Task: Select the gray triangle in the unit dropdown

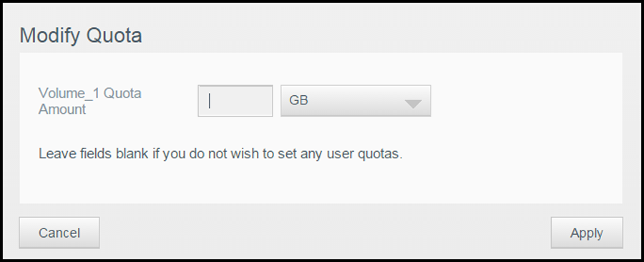Action: click(x=413, y=104)
